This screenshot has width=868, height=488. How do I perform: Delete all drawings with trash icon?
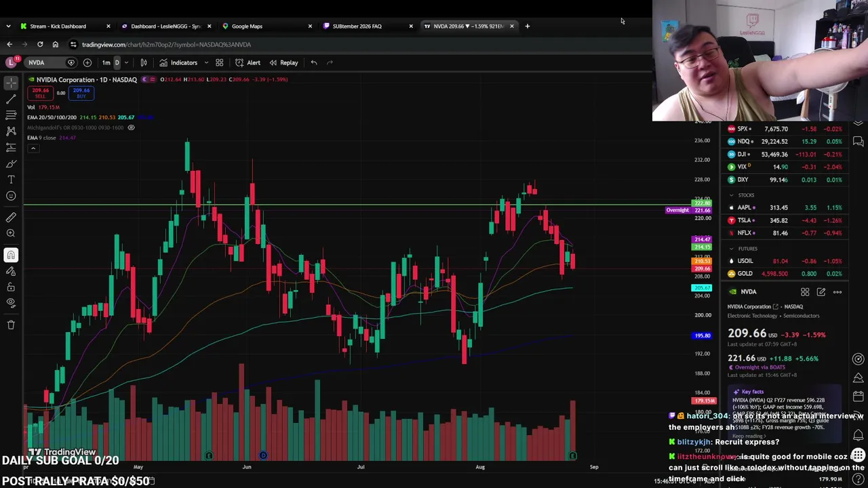pos(11,325)
